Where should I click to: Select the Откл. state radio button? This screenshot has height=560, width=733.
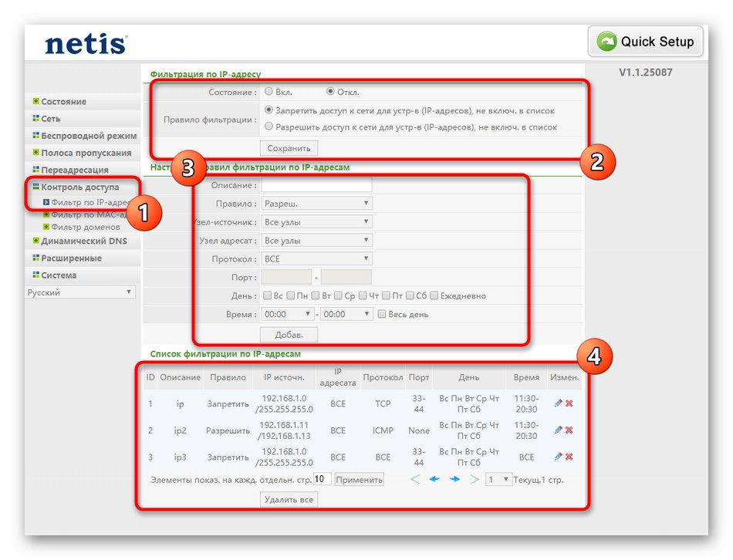(330, 92)
